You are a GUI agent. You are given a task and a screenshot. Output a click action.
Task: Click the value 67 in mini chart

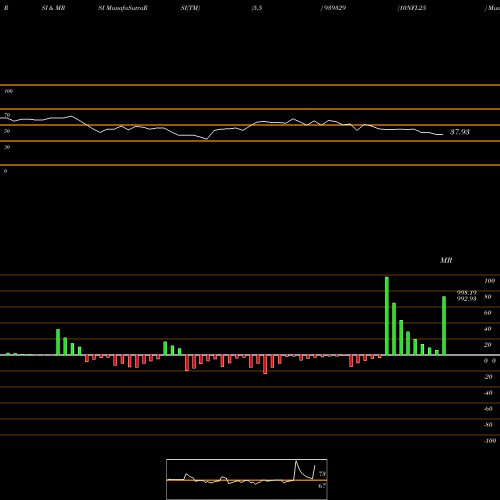(322, 486)
